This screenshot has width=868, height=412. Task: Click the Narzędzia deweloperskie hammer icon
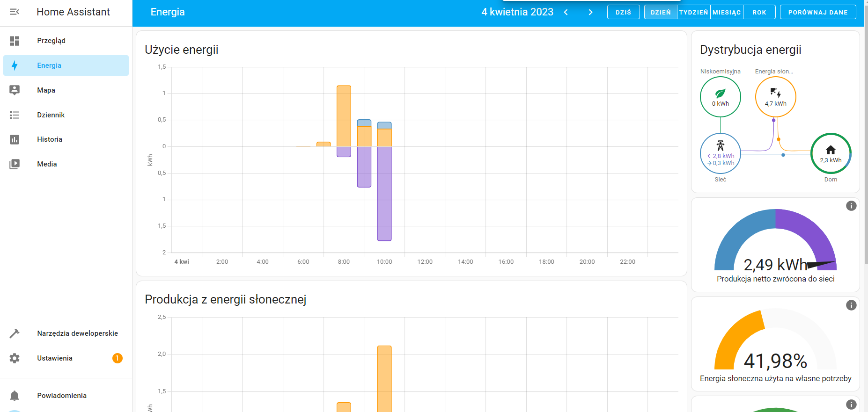pos(15,333)
